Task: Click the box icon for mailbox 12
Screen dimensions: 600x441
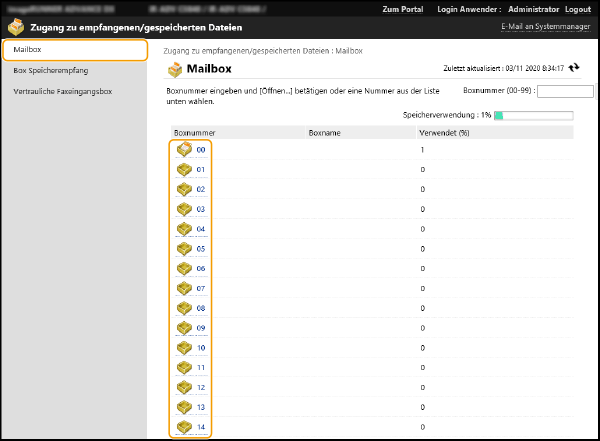Action: click(x=184, y=387)
